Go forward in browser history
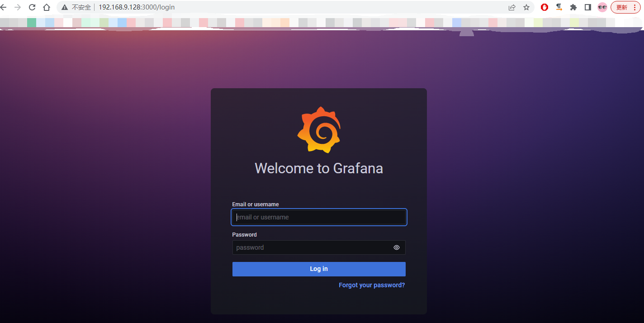This screenshot has width=644, height=323. pyautogui.click(x=18, y=7)
